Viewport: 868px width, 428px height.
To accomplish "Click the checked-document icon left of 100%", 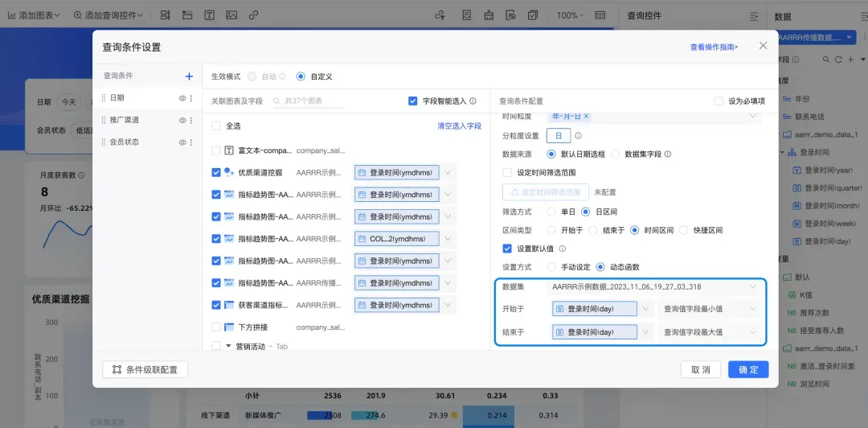I will (533, 15).
